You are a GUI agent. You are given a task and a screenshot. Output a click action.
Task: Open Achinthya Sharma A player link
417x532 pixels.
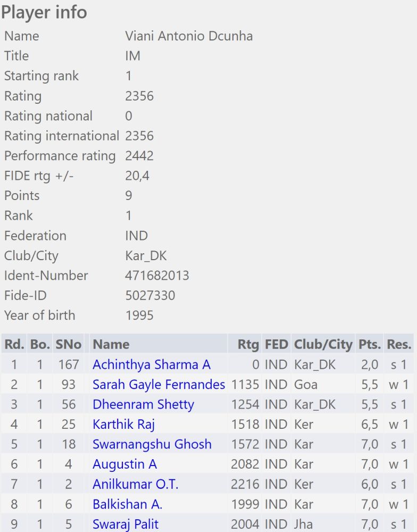tap(152, 365)
